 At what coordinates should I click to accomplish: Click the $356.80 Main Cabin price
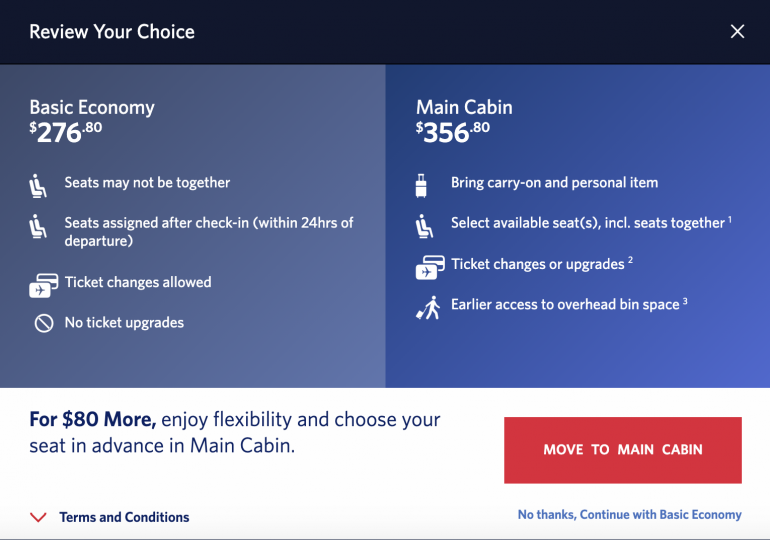[x=453, y=132]
